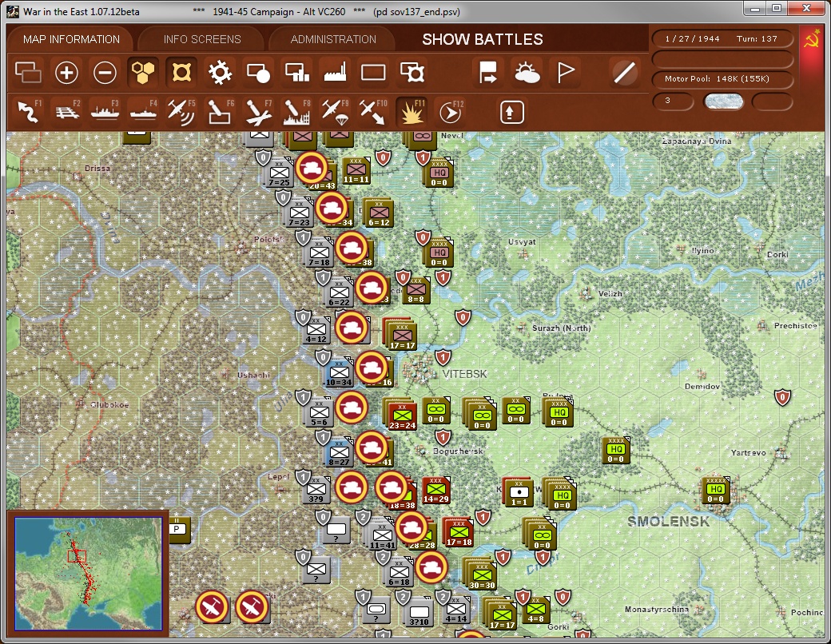Open battle marker beside unit 7=25
The image size is (831, 644).
pyautogui.click(x=312, y=168)
